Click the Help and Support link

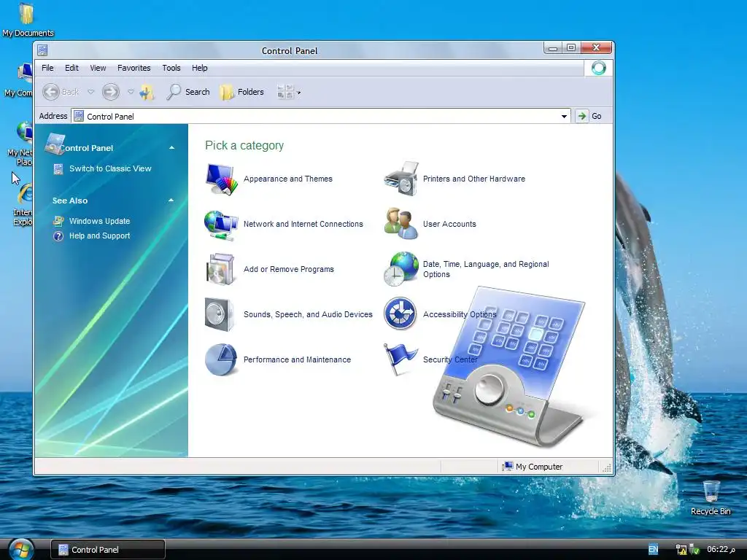coord(99,236)
